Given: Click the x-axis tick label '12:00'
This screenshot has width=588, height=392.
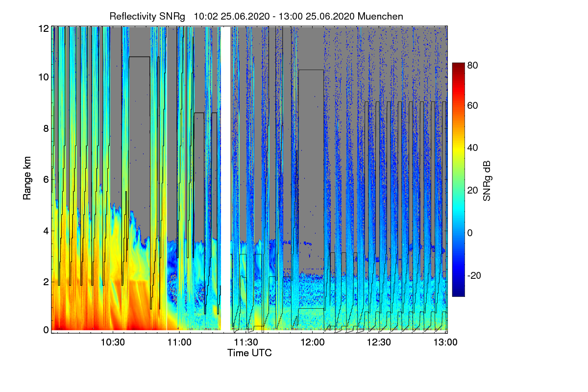Looking at the screenshot, I should point(312,342).
